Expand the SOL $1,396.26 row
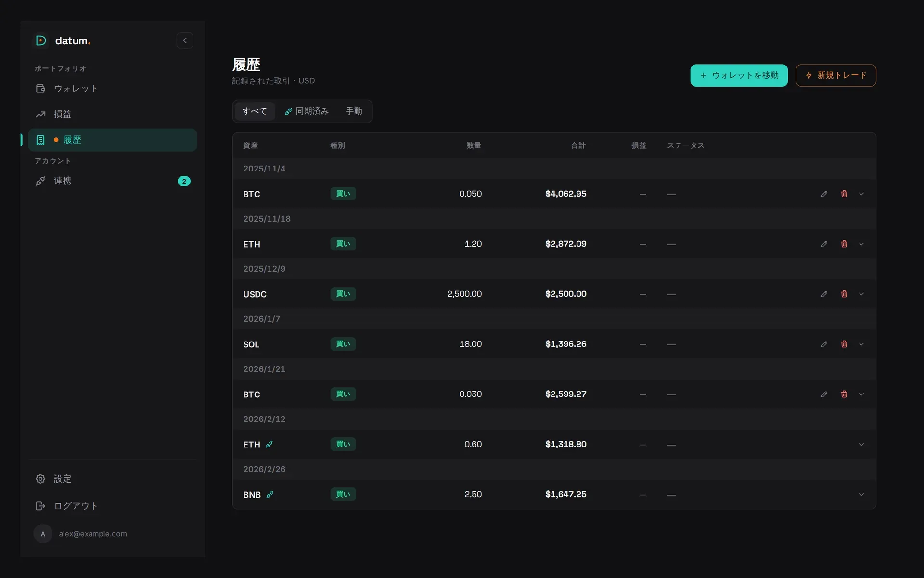The height and width of the screenshot is (578, 924). tap(861, 344)
